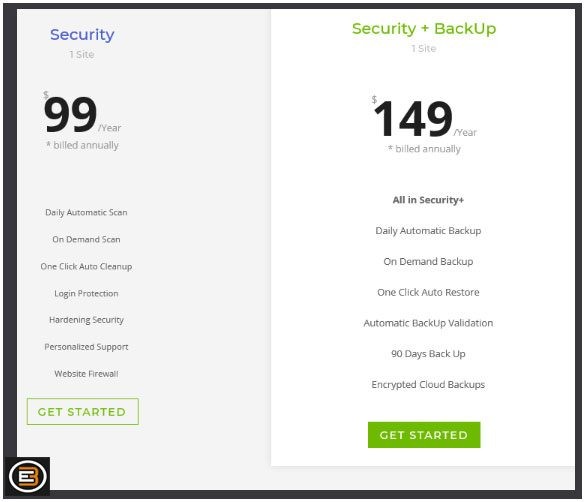Click the Website Firewall feature
The height and width of the screenshot is (502, 585).
pyautogui.click(x=86, y=374)
